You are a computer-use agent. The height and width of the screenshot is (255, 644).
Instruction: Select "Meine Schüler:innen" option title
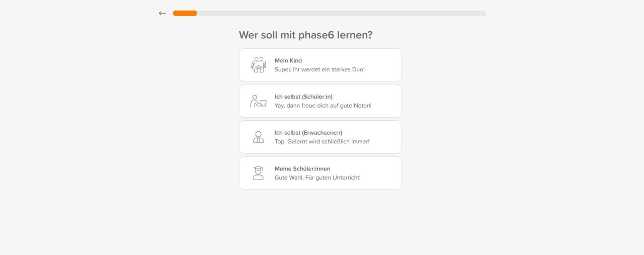(x=302, y=169)
